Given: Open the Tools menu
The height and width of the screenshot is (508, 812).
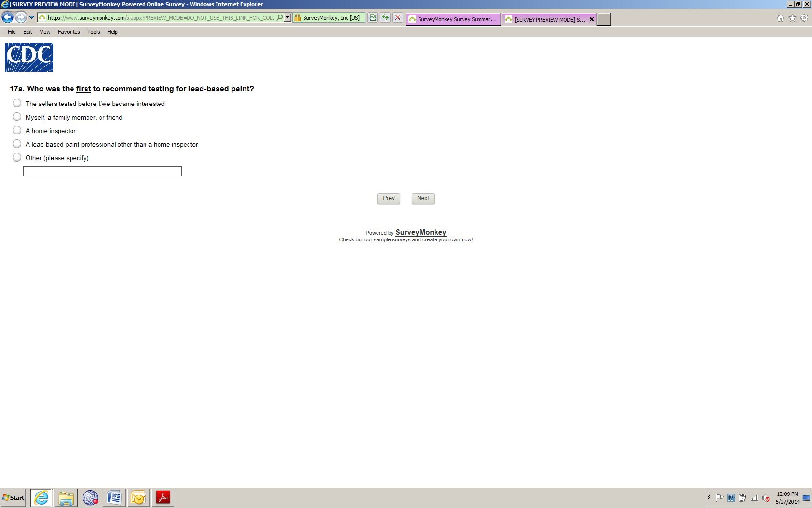Looking at the screenshot, I should [x=94, y=32].
